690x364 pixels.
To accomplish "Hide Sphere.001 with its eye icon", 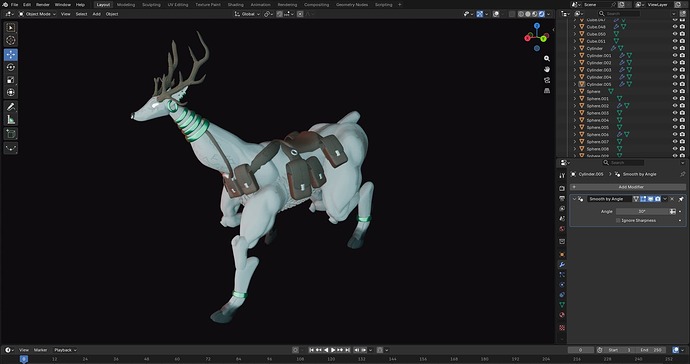I will click(x=675, y=99).
